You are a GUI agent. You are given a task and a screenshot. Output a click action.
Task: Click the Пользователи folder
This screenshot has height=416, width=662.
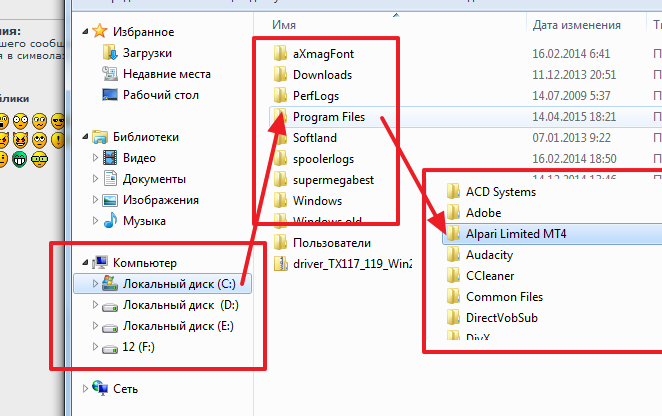point(331,243)
